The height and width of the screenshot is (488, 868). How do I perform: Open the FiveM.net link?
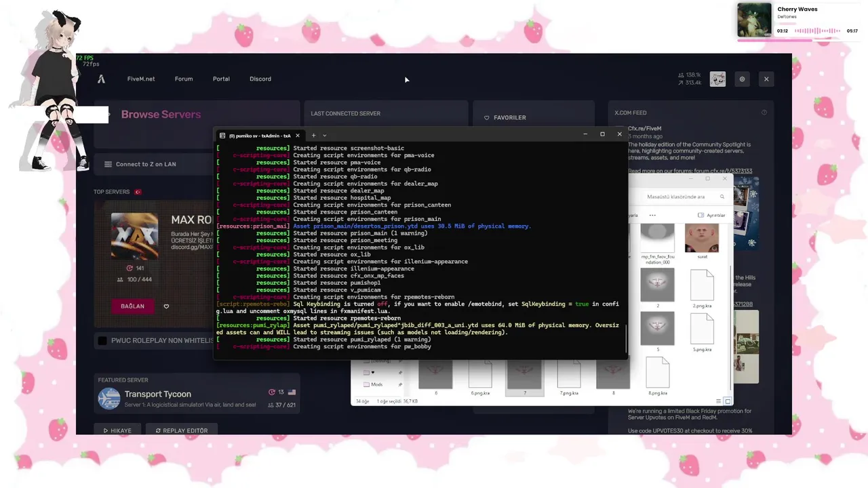[x=141, y=79]
